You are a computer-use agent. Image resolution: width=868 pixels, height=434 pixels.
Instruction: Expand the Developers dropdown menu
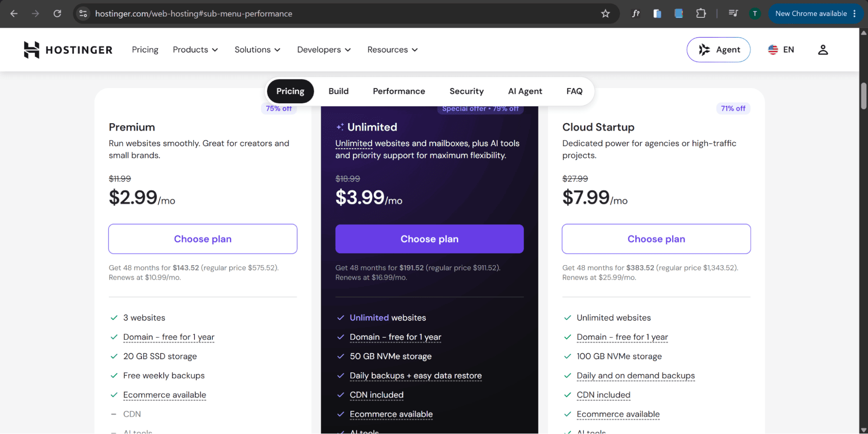(324, 50)
